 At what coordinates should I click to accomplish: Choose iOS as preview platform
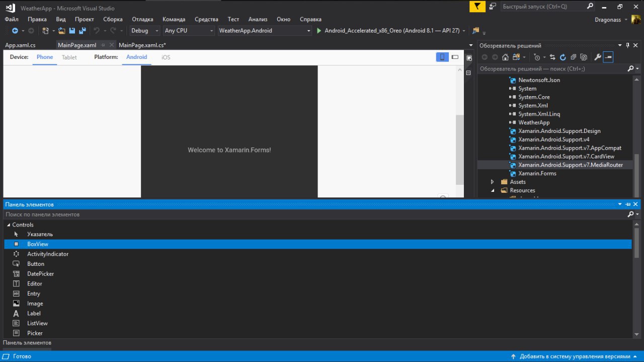pos(166,57)
